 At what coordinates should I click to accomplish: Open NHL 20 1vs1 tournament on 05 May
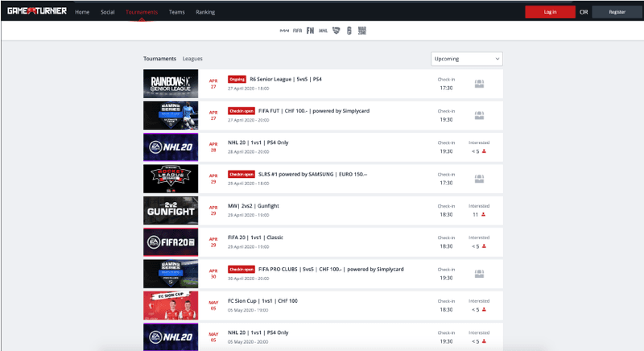pos(258,332)
